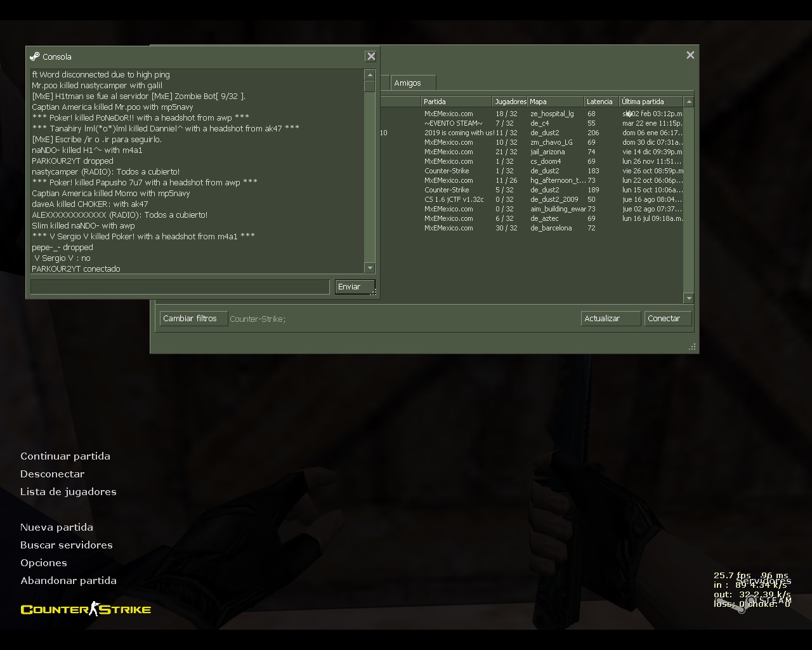Switch to the Amigos tab
Viewport: 812px width, 650px height.
(413, 83)
